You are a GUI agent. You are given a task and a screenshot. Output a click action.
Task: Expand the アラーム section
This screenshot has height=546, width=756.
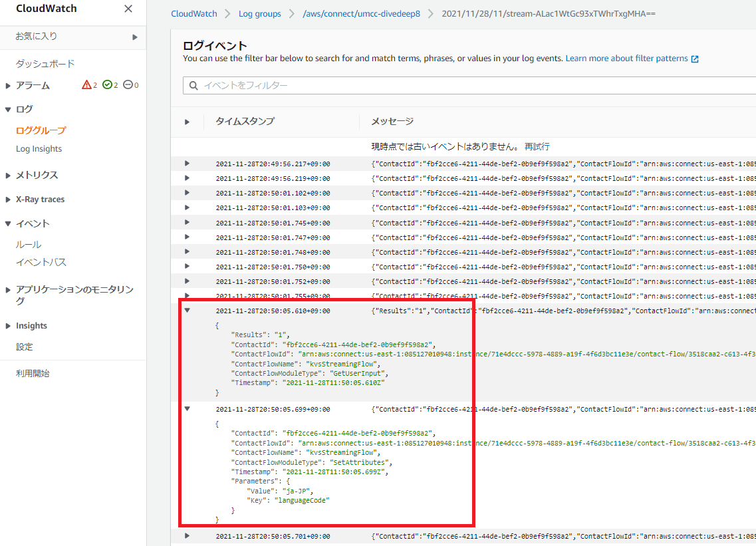click(x=8, y=86)
